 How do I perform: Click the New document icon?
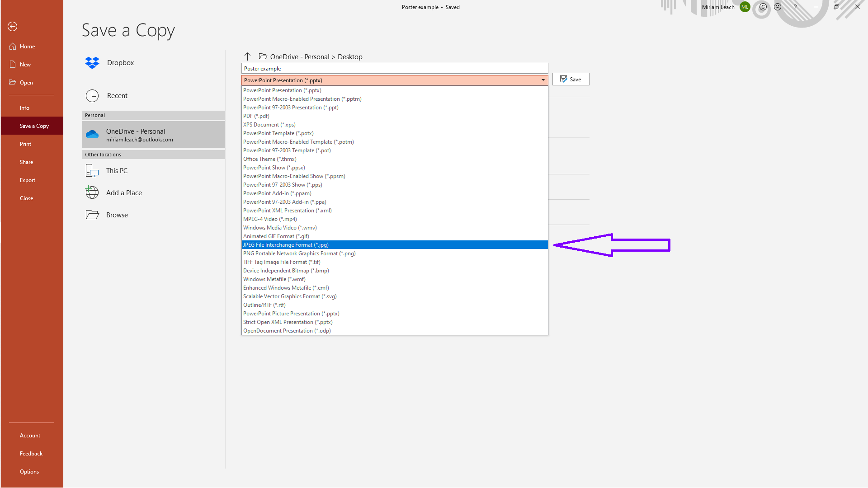(x=13, y=65)
